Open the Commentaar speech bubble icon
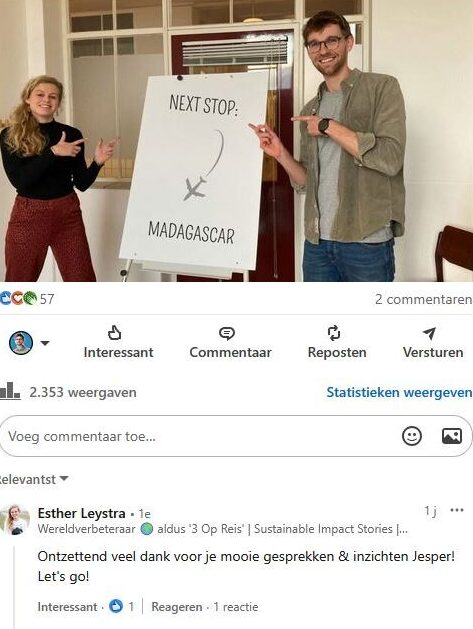473x629 pixels. (227, 333)
